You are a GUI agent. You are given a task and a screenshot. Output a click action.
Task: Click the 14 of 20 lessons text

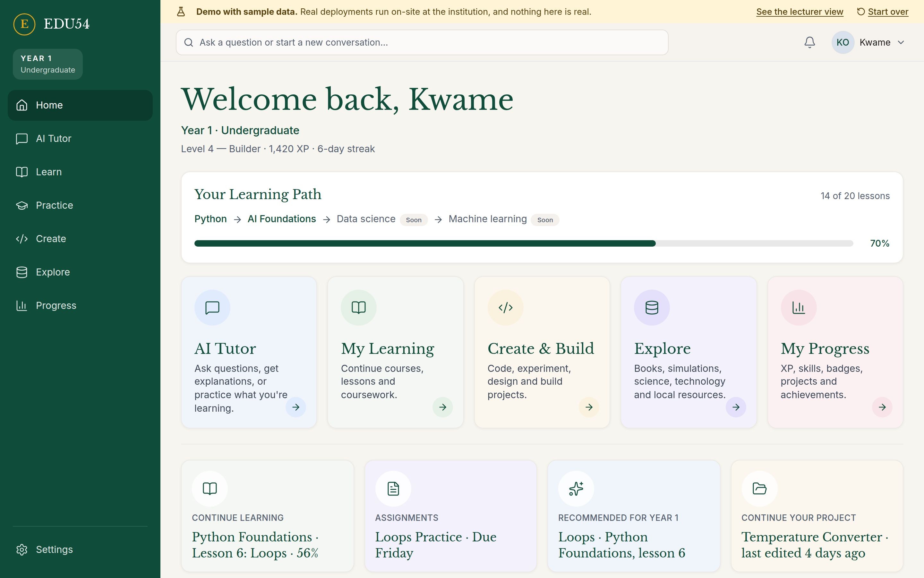click(x=855, y=196)
